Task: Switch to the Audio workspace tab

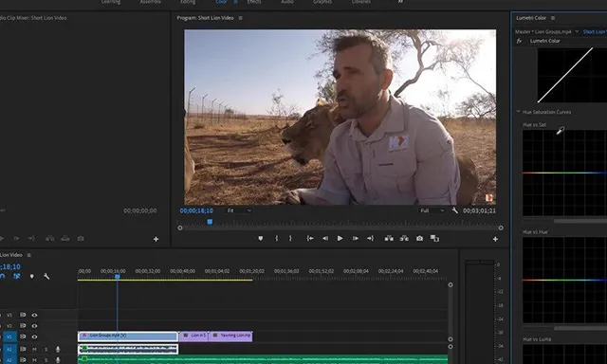Action: tap(287, 2)
